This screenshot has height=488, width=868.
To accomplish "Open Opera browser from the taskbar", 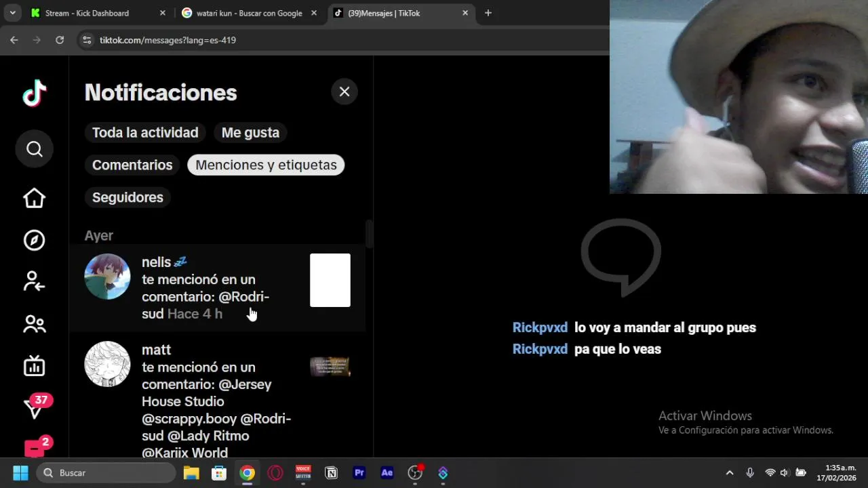I will [x=275, y=473].
